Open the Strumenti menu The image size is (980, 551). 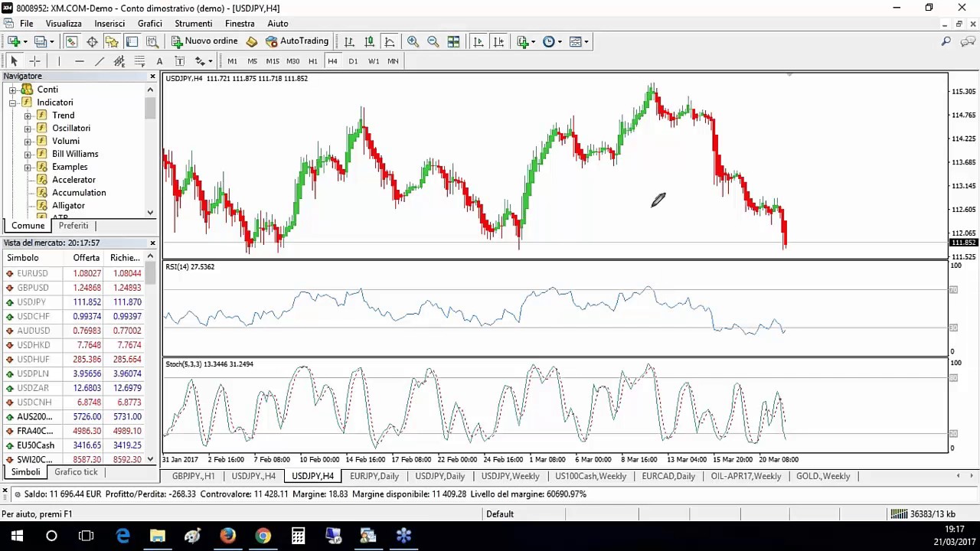click(x=193, y=24)
